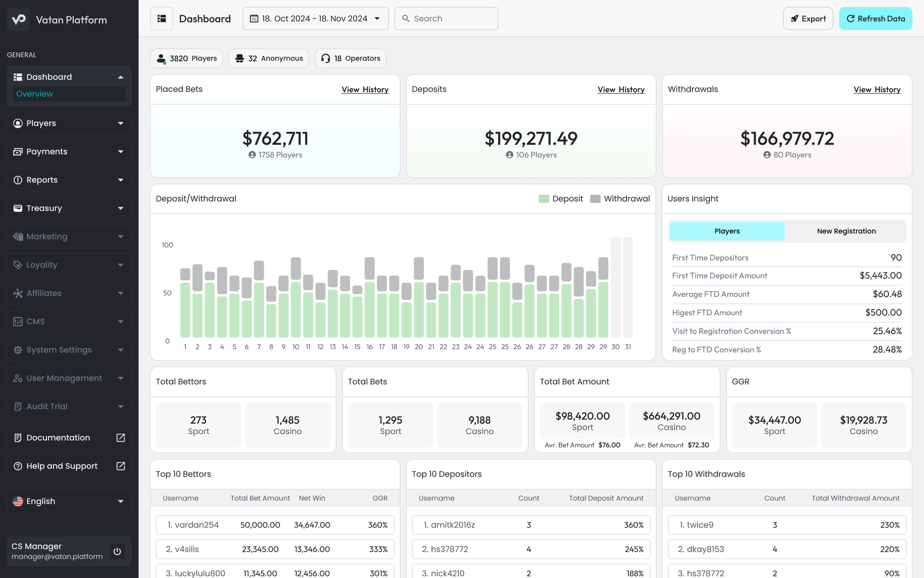Toggle Deposit series in chart legend
The width and height of the screenshot is (924, 578).
coord(561,199)
